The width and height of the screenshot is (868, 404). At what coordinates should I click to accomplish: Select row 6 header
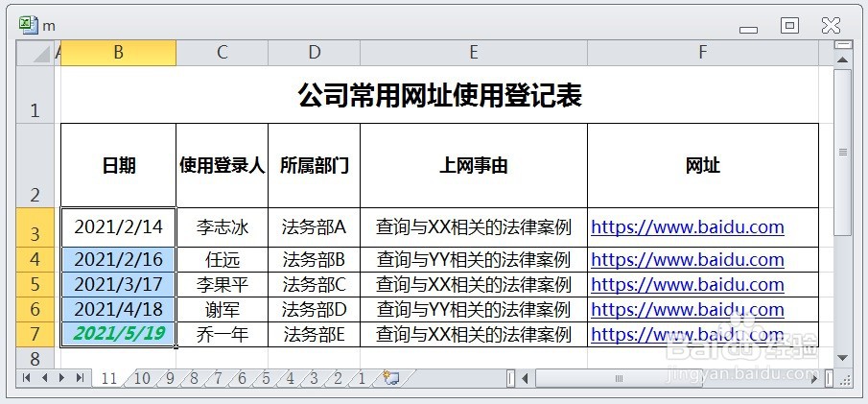[35, 309]
